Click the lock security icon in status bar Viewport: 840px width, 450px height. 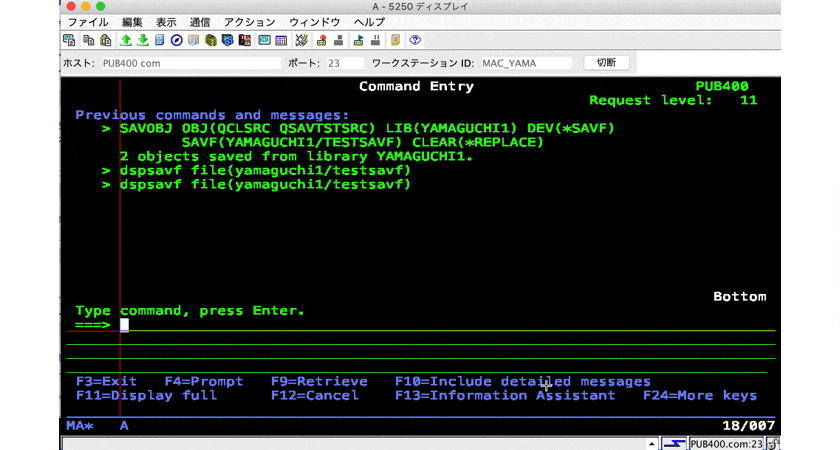pyautogui.click(x=772, y=444)
